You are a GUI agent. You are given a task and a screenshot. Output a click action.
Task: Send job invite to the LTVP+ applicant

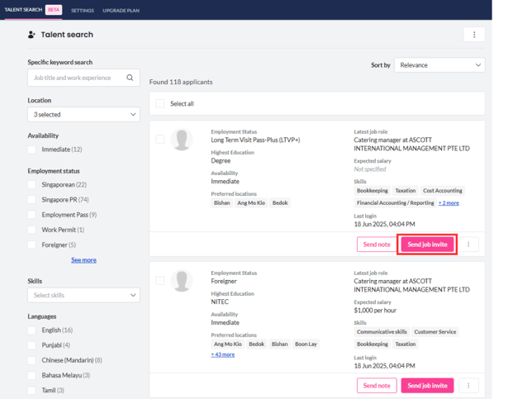(x=427, y=245)
